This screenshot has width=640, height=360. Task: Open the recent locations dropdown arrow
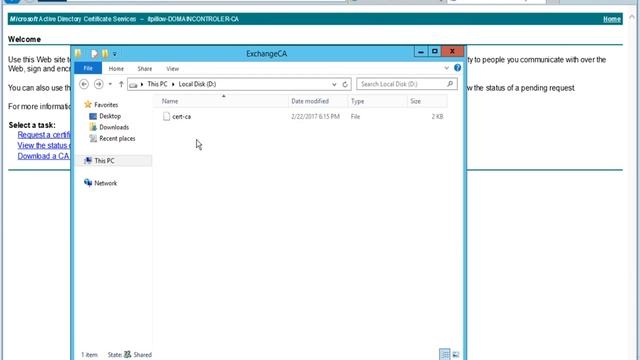tap(110, 84)
